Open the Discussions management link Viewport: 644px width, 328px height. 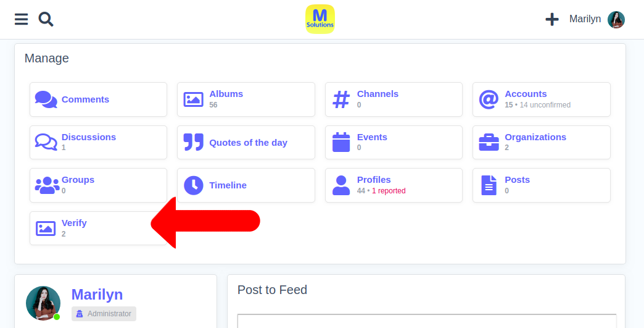(x=89, y=137)
